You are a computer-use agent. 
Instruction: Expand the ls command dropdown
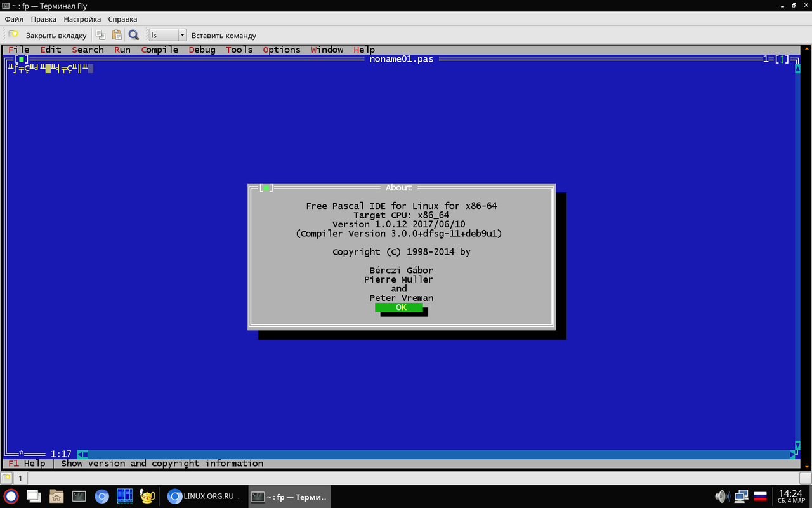(x=182, y=35)
